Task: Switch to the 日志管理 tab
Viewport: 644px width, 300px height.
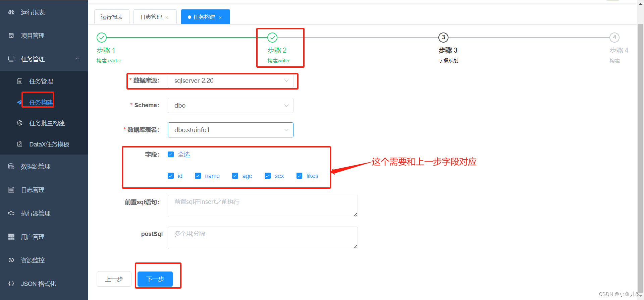Action: click(x=155, y=17)
